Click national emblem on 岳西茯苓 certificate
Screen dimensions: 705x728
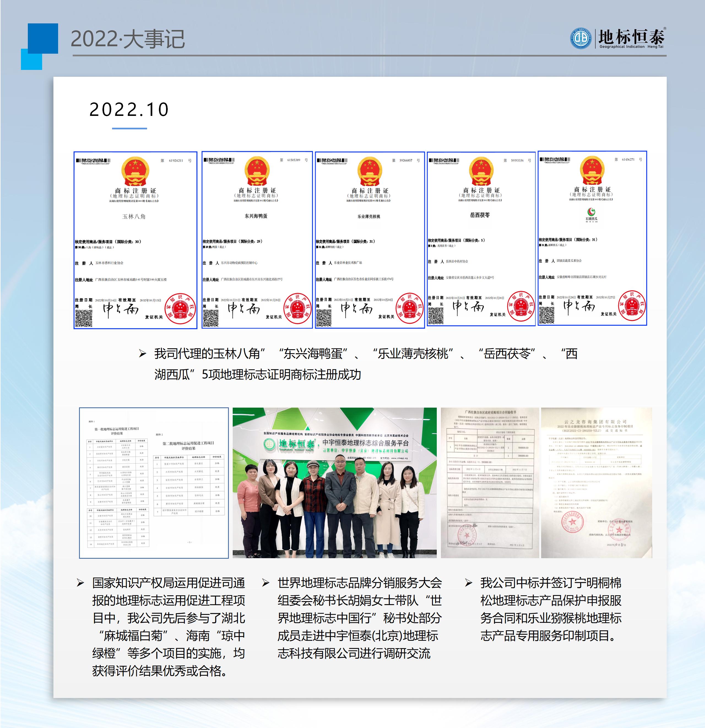pos(481,171)
